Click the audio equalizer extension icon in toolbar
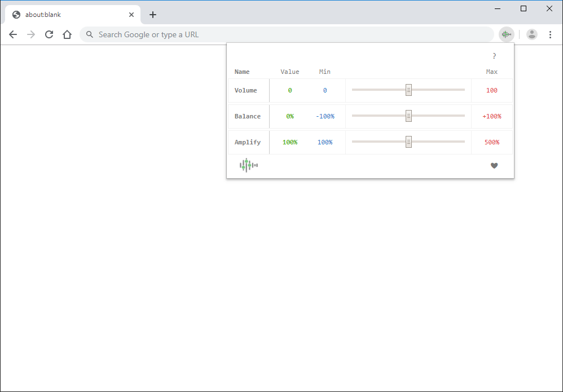This screenshot has width=563, height=392. [506, 34]
